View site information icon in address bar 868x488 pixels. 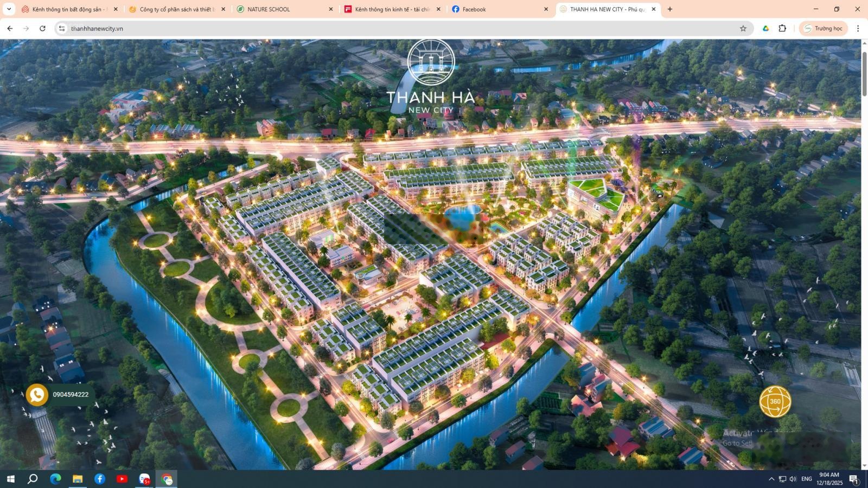click(x=61, y=28)
